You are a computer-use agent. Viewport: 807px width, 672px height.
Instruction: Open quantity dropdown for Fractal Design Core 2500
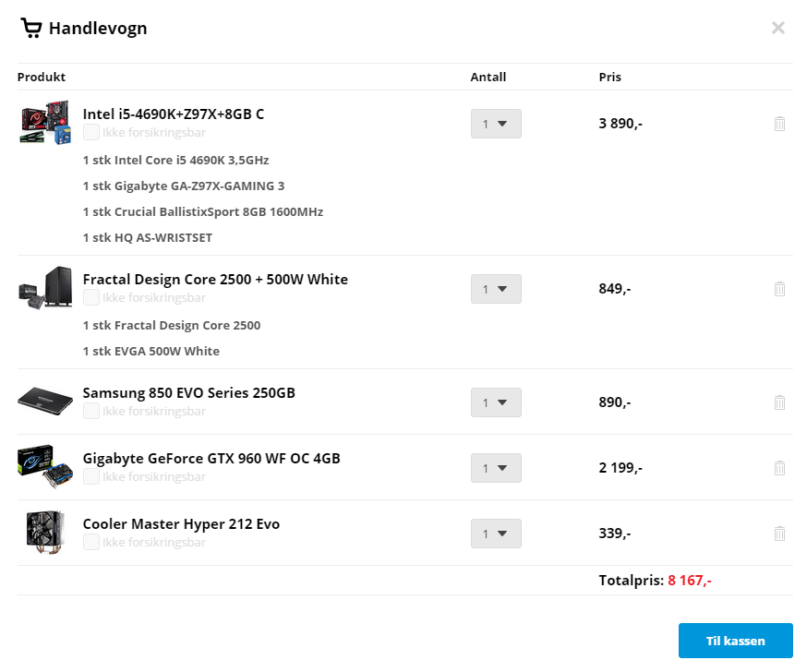pos(496,289)
